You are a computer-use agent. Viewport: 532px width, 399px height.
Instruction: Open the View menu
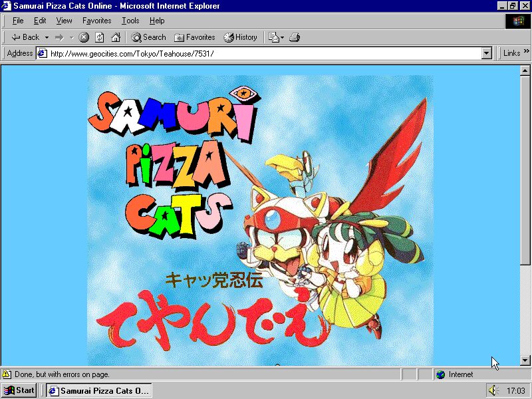click(64, 21)
